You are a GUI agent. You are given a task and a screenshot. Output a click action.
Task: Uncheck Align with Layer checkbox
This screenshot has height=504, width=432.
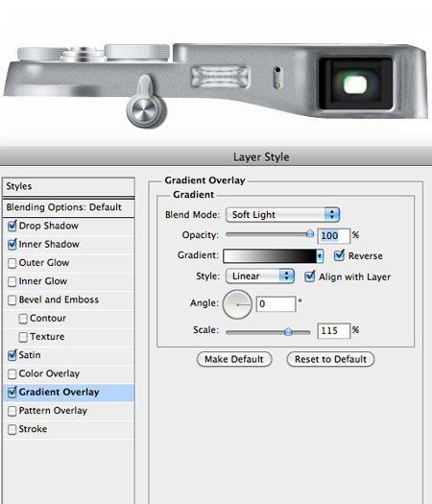coord(309,276)
